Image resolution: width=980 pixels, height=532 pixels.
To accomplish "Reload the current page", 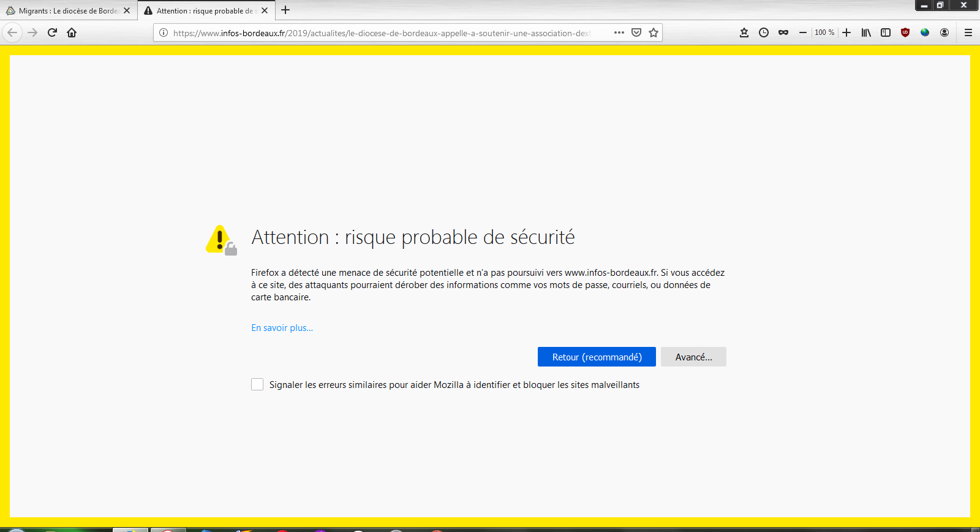I will click(52, 32).
